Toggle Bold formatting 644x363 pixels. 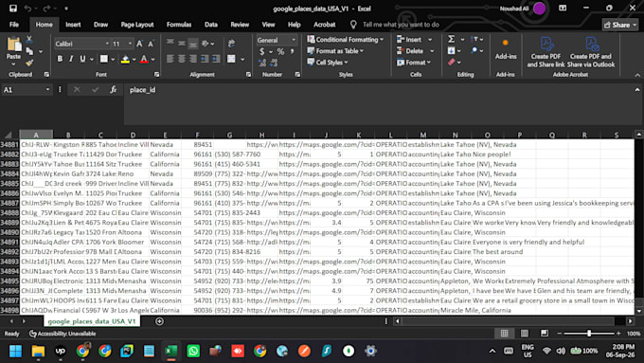tap(60, 59)
